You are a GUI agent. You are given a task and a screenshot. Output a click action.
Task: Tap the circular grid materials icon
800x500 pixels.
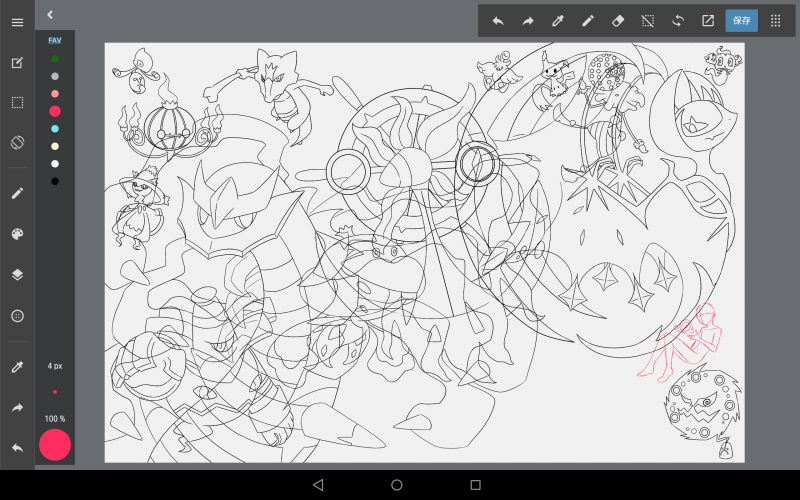tap(17, 316)
